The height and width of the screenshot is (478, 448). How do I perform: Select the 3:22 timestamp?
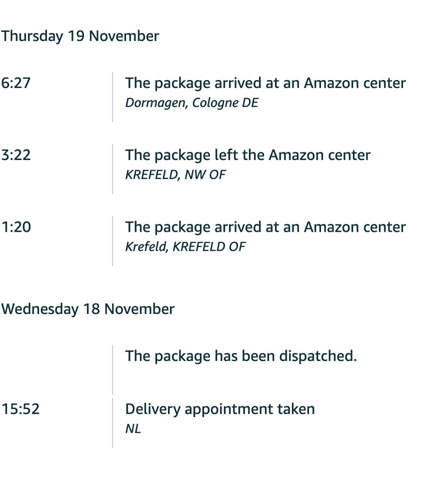coord(16,155)
